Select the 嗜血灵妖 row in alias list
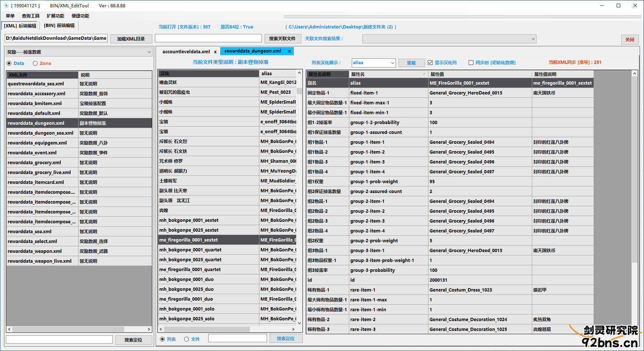The image size is (644, 351). pos(227,82)
